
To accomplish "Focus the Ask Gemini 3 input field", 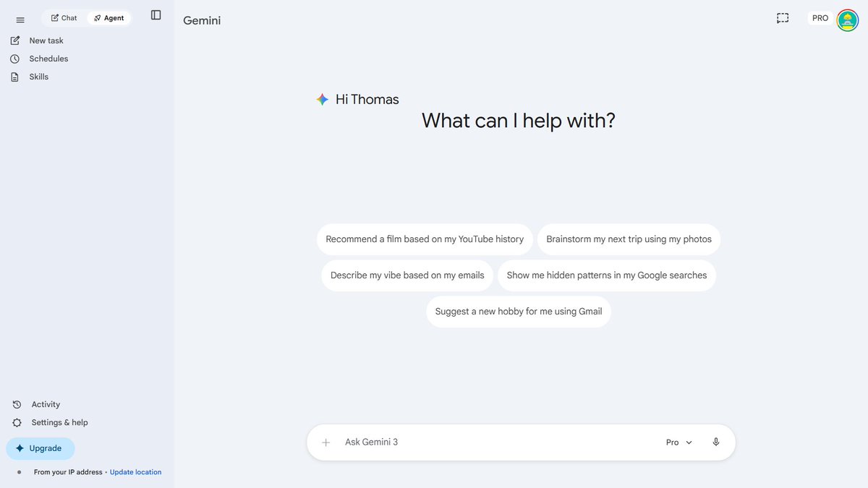I will pyautogui.click(x=499, y=442).
